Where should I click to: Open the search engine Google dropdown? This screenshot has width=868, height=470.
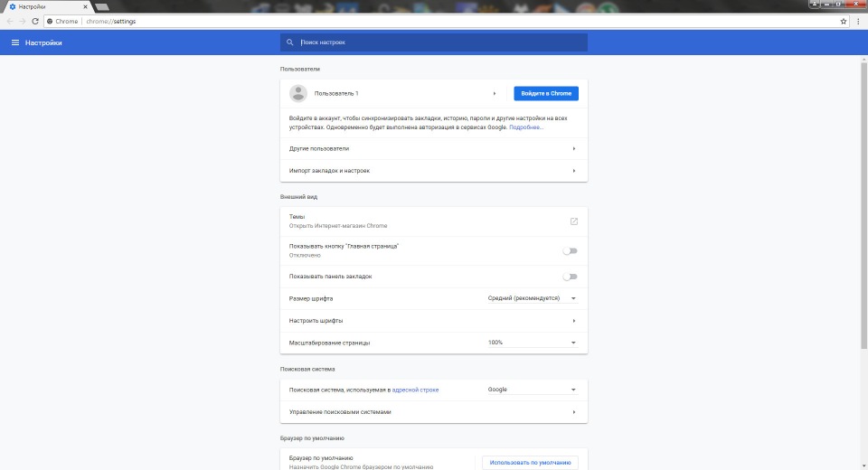point(532,390)
